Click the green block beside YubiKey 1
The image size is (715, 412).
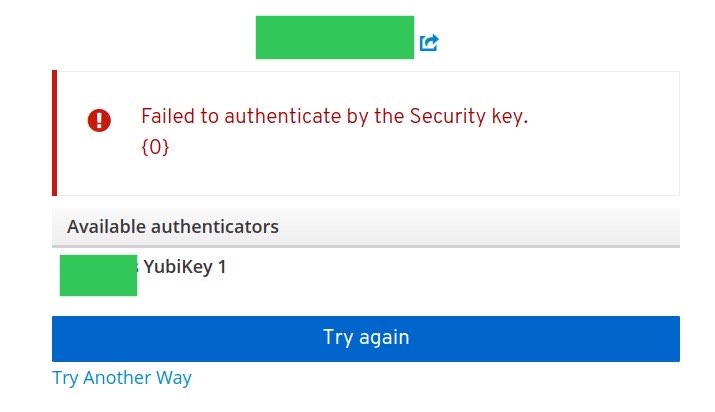point(98,275)
